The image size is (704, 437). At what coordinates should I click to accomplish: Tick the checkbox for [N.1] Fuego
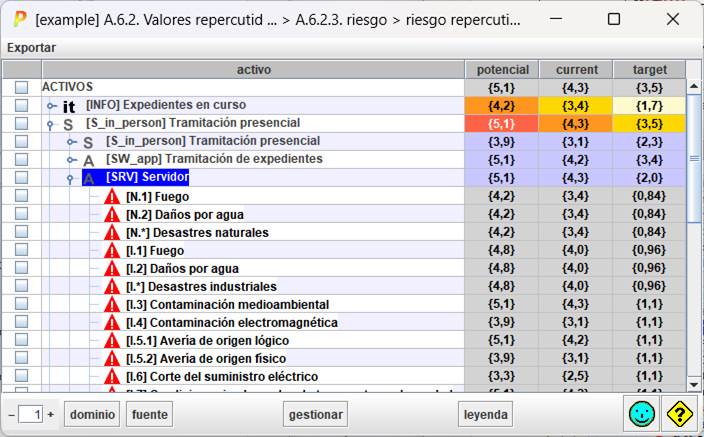pyautogui.click(x=22, y=195)
